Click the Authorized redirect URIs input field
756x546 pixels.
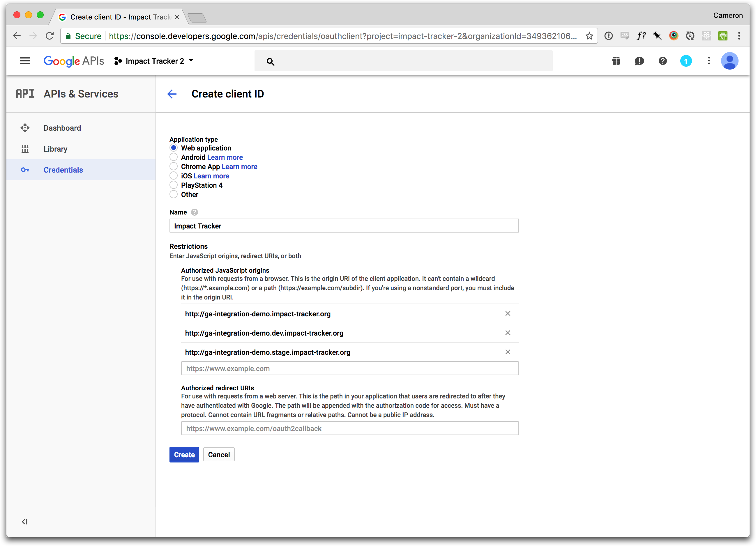point(350,428)
